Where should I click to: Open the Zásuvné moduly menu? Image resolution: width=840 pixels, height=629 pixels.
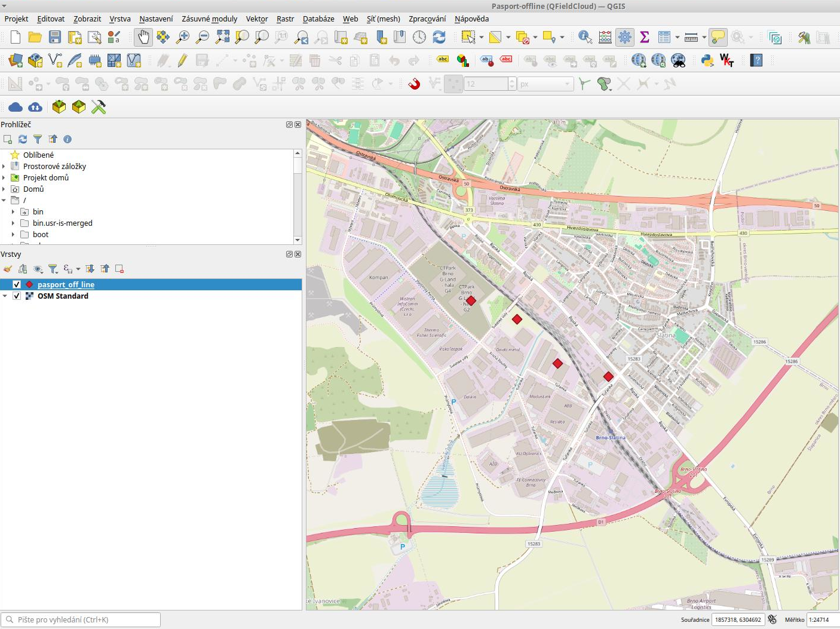(x=209, y=19)
